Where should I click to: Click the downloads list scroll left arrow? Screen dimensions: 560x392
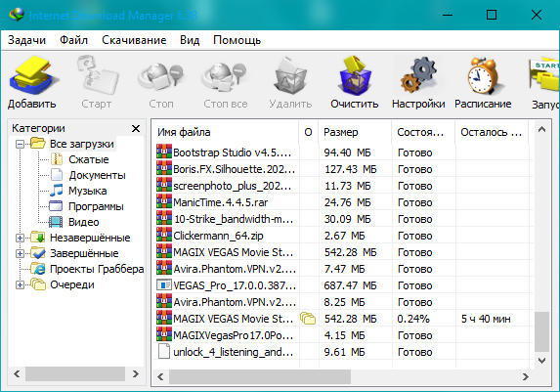coord(160,376)
